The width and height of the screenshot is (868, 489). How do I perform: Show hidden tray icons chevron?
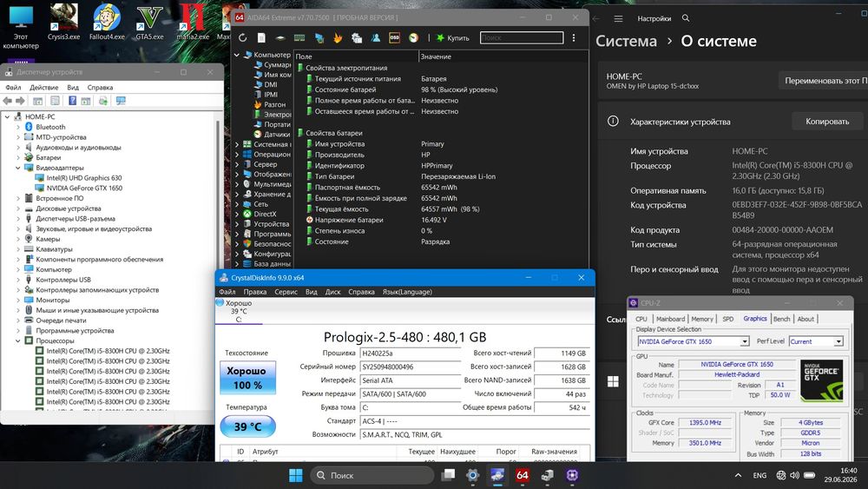pos(738,475)
